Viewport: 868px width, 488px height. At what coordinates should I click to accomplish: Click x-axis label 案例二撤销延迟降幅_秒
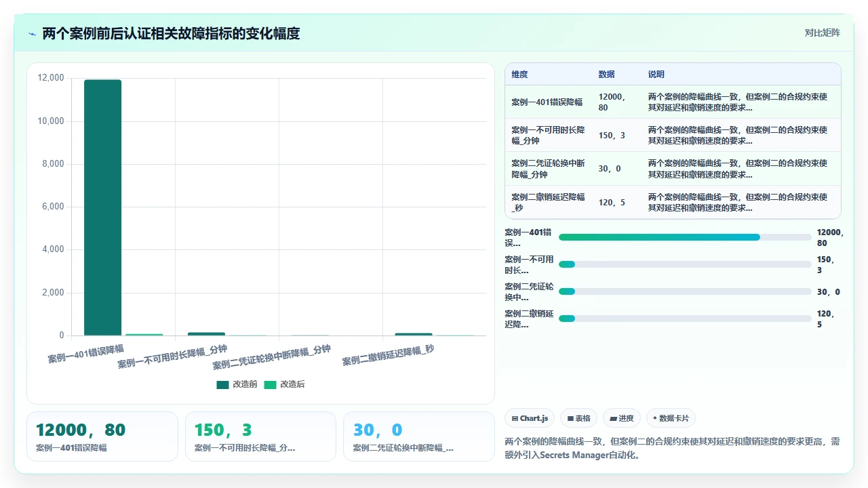pyautogui.click(x=388, y=355)
